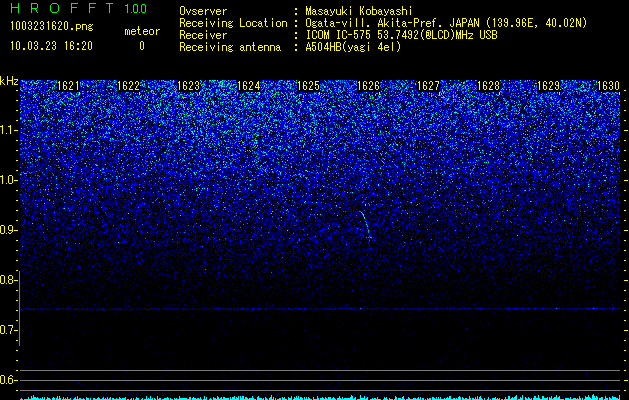
Task: Click the 1622 time marker
Action: tap(128, 86)
